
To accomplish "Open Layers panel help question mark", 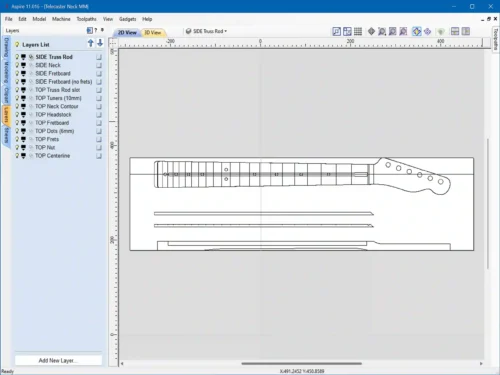I will [x=96, y=30].
